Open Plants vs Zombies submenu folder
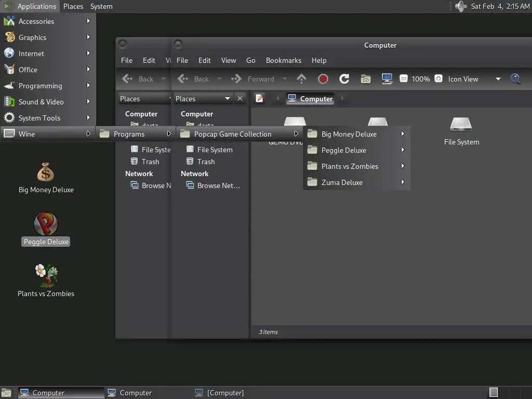Viewport: 532px width, 399px height. coord(356,166)
